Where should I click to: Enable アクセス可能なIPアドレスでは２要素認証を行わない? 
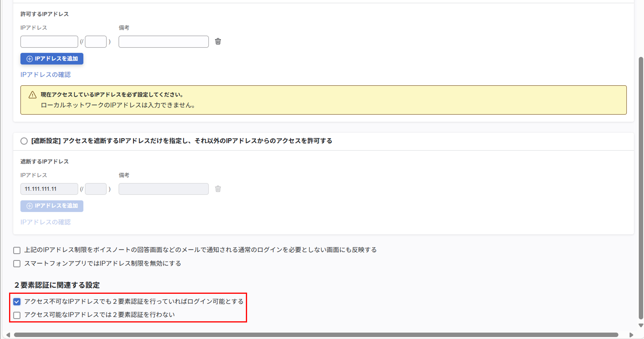pos(17,315)
